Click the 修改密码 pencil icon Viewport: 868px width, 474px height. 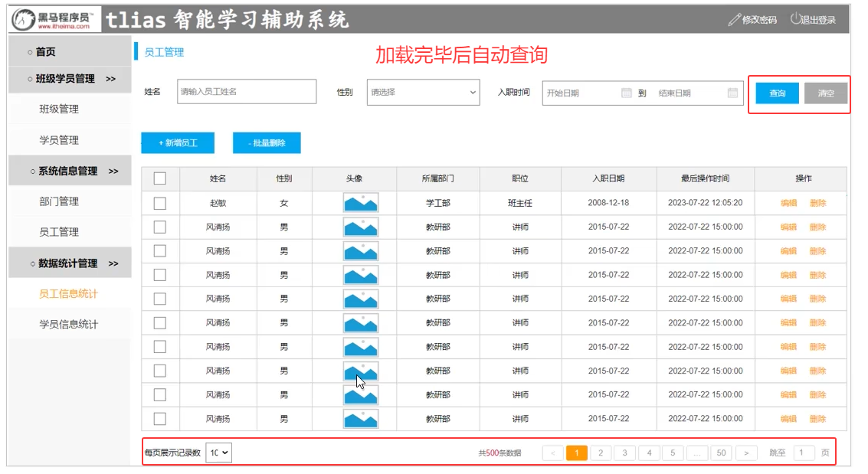[x=734, y=19]
